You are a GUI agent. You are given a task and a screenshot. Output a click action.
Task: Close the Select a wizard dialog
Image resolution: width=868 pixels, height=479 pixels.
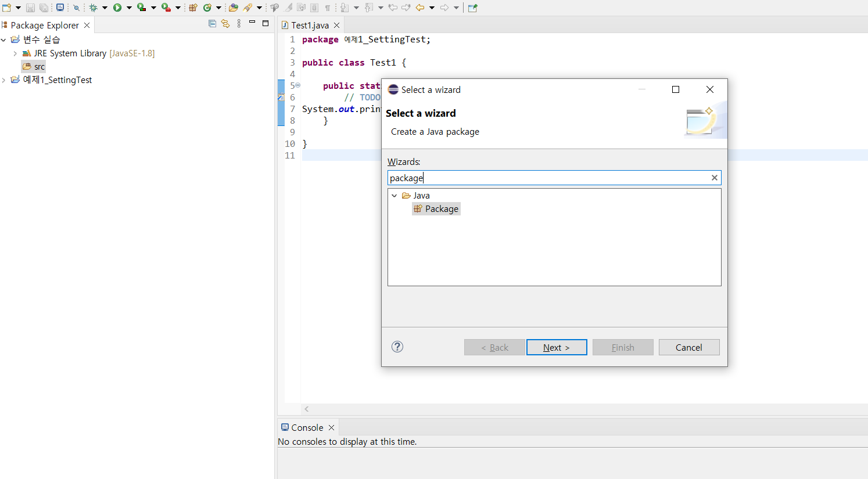click(x=710, y=89)
